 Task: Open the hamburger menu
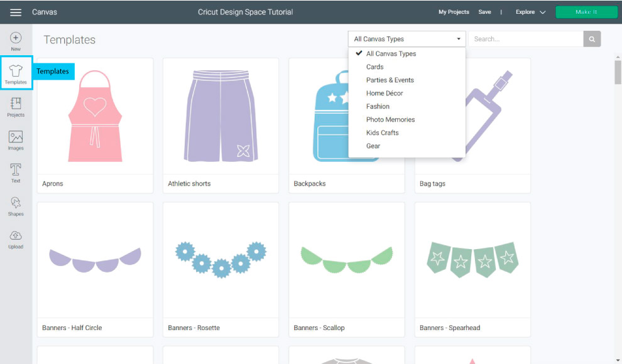pos(16,13)
